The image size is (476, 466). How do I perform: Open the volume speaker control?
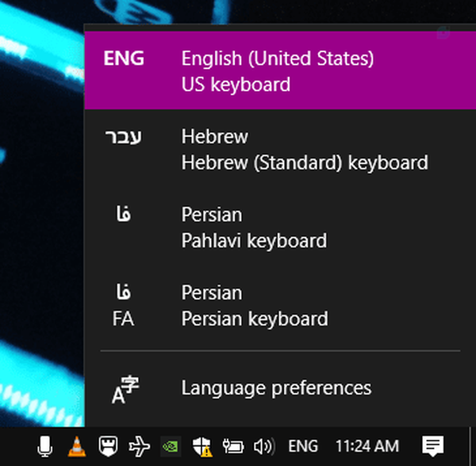click(264, 446)
